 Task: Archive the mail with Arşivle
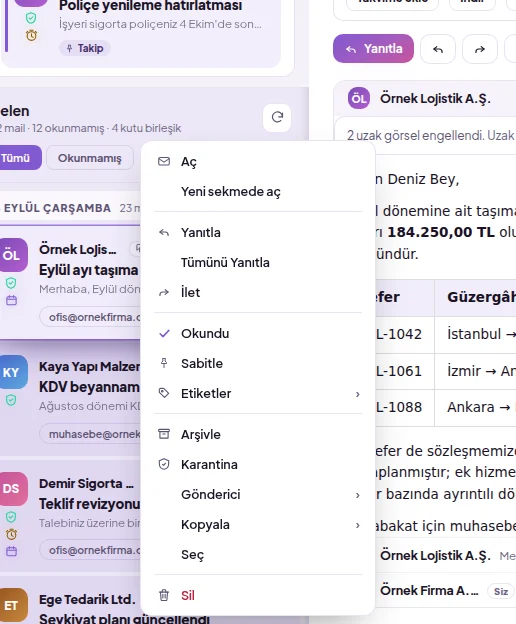point(258,435)
